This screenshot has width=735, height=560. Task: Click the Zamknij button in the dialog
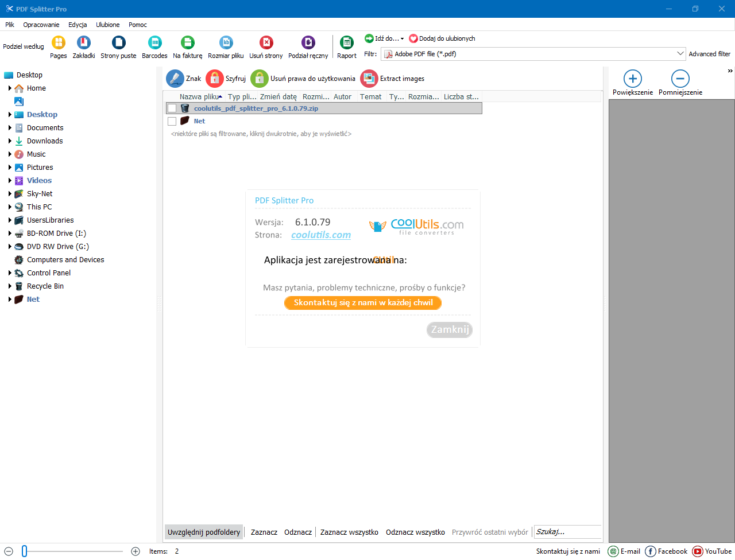450,329
